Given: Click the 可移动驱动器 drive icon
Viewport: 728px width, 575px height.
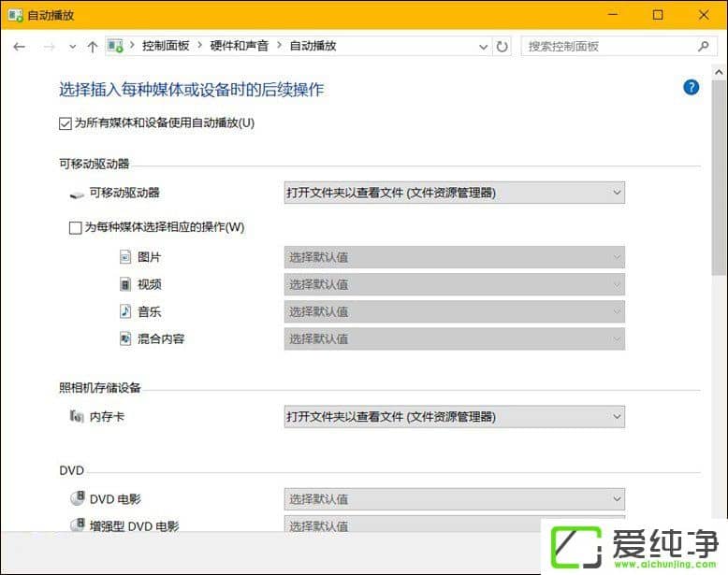Looking at the screenshot, I should click(76, 194).
